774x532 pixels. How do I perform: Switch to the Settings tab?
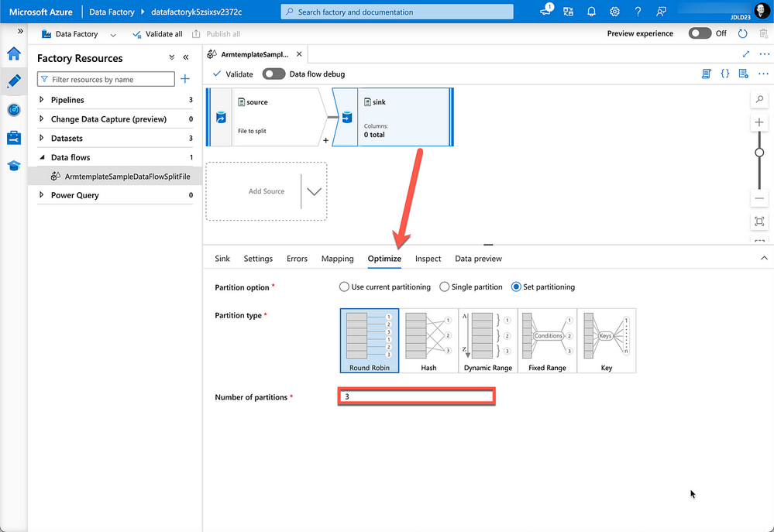pyautogui.click(x=258, y=259)
